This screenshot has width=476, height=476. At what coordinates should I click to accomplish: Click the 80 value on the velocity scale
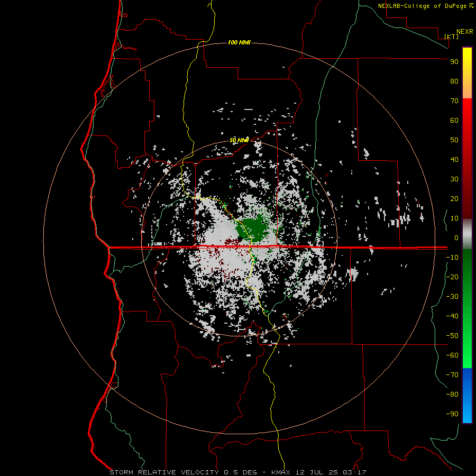tap(454, 81)
